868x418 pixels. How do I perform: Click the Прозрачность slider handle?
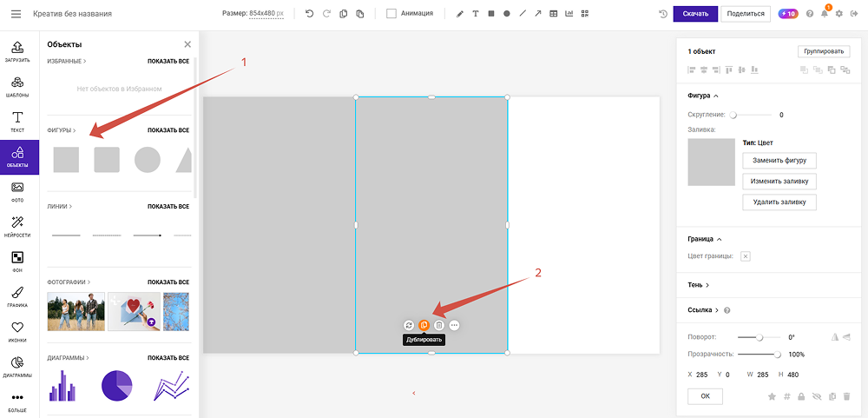[x=777, y=355]
